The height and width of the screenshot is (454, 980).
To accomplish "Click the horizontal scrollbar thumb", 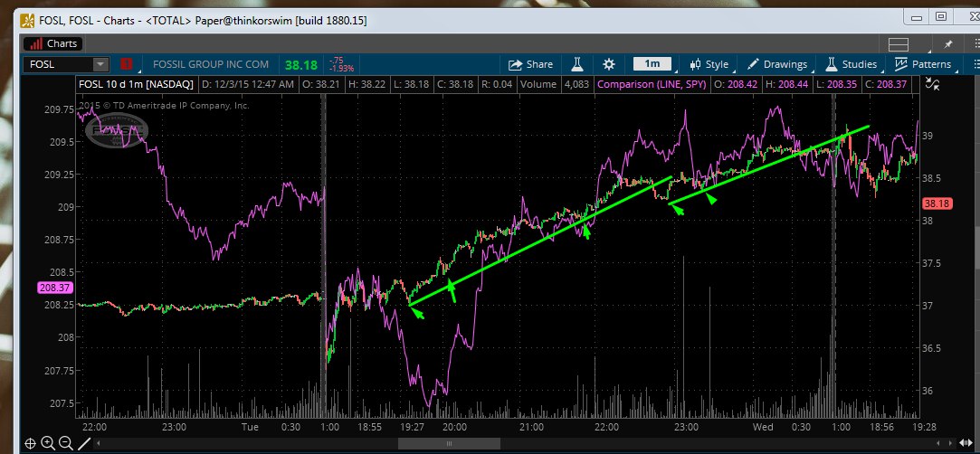I will click(x=449, y=444).
